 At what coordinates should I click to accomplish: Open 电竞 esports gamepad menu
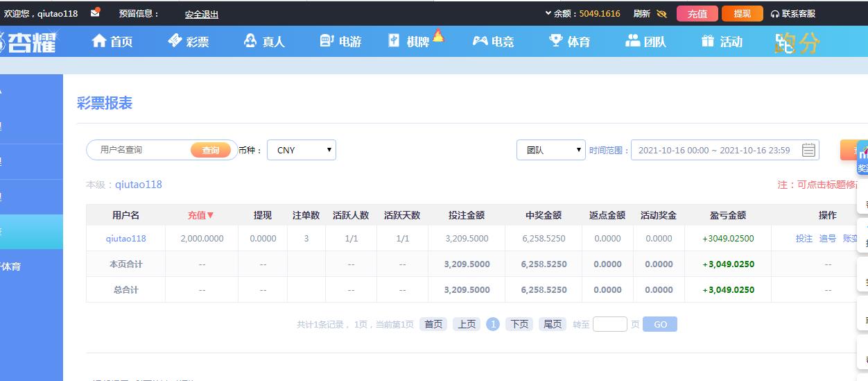tap(493, 42)
